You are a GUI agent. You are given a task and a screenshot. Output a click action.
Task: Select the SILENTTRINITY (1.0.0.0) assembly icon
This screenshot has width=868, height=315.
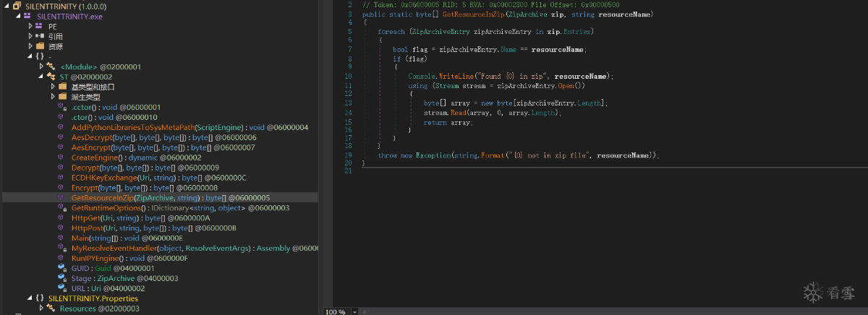tap(17, 6)
